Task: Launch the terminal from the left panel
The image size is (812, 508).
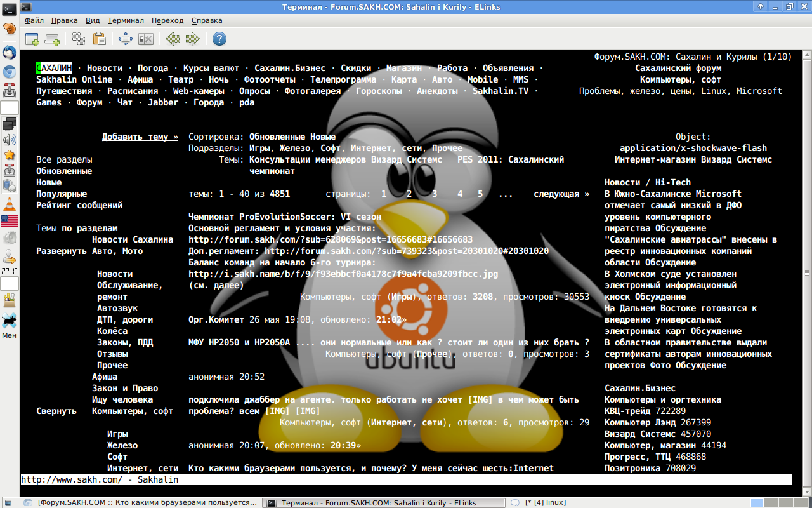Action: (x=10, y=8)
